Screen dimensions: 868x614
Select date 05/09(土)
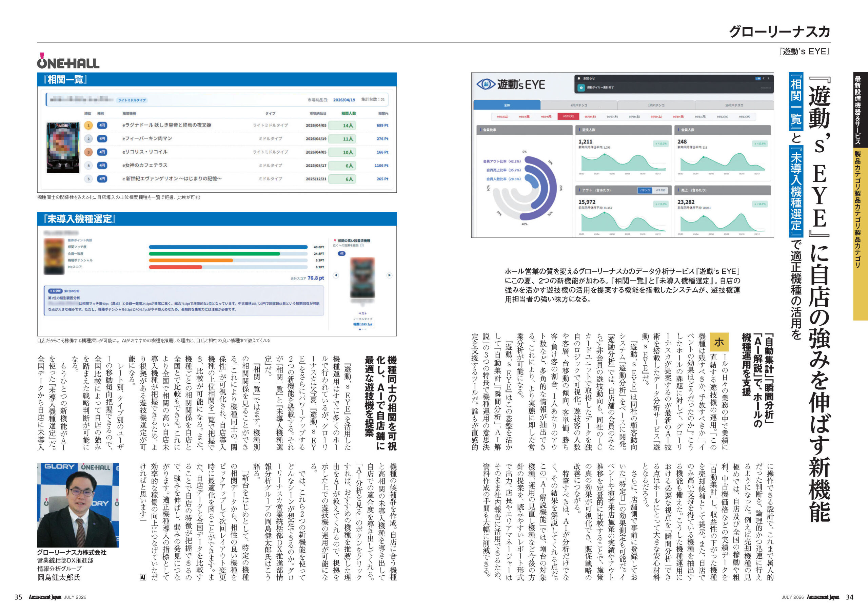point(656,116)
